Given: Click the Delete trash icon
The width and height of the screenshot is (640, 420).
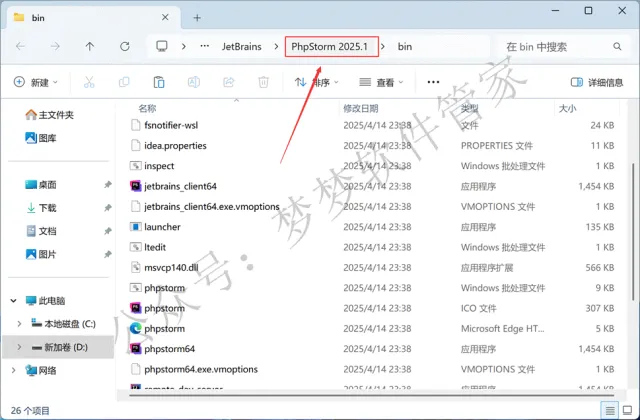Looking at the screenshot, I should (x=264, y=82).
